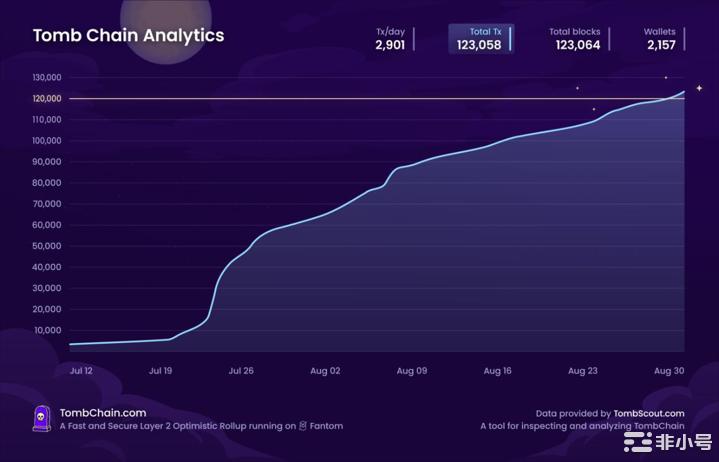Click the Jul 12 date label
The image size is (719, 462).
coord(84,370)
